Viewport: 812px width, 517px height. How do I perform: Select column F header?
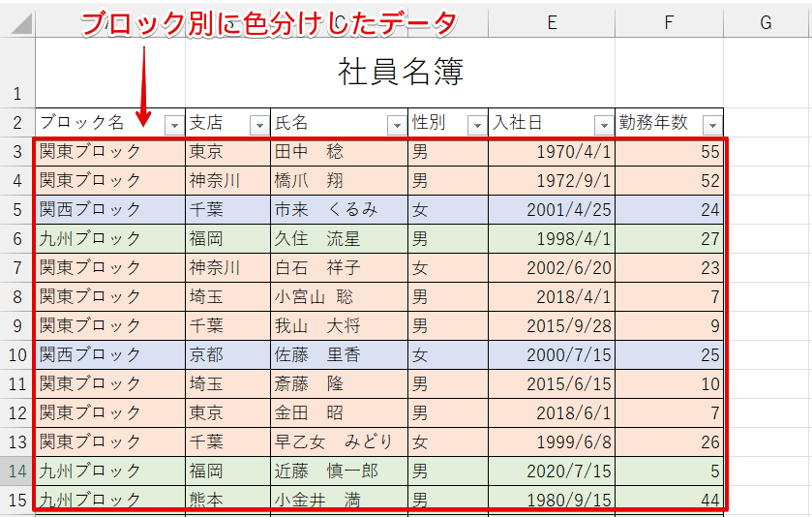[x=669, y=23]
